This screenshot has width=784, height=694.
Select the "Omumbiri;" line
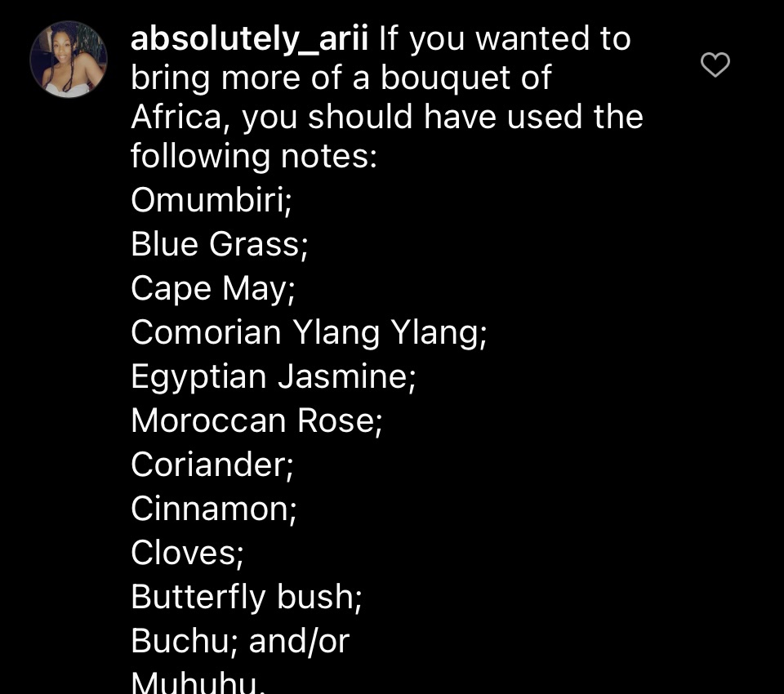coord(212,200)
